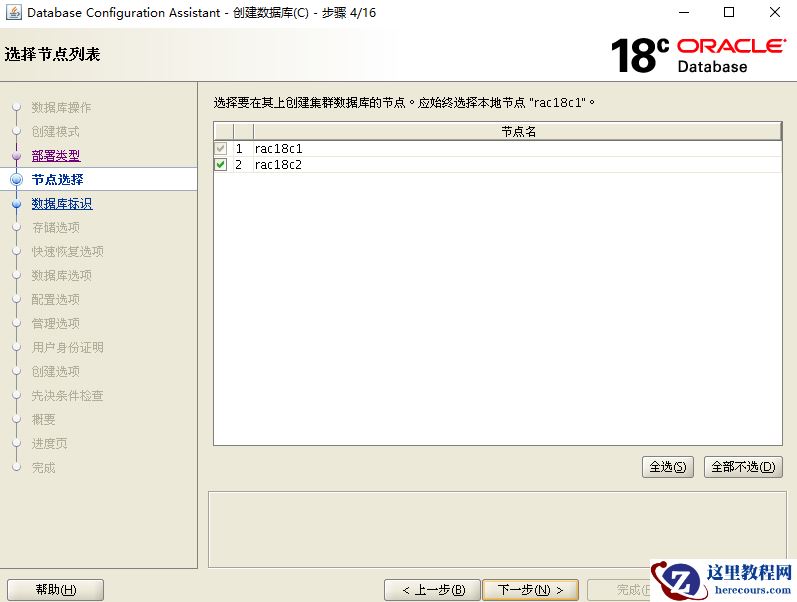
Task: Maximize the Database Configuration Assistant window
Action: click(729, 12)
